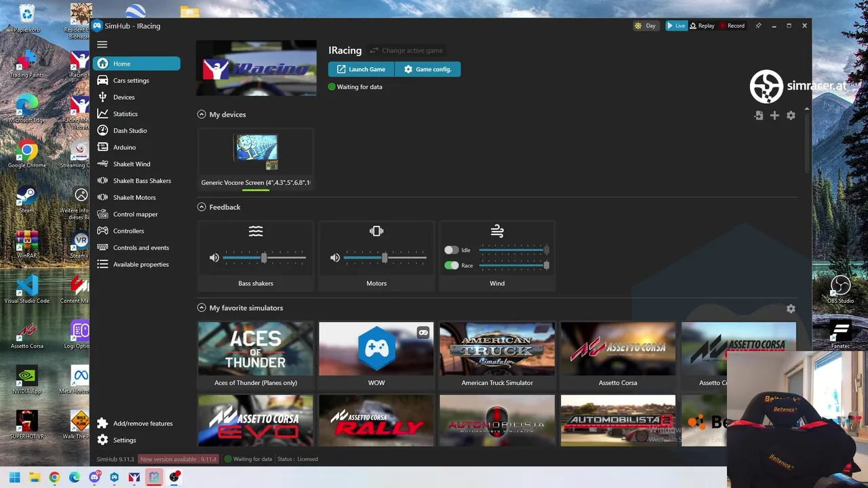Click the simracer.at logo
868x488 pixels.
(797, 86)
